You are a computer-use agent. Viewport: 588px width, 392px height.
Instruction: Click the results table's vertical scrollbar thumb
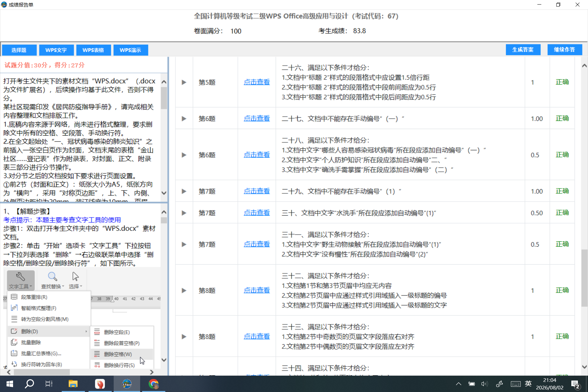(x=584, y=278)
